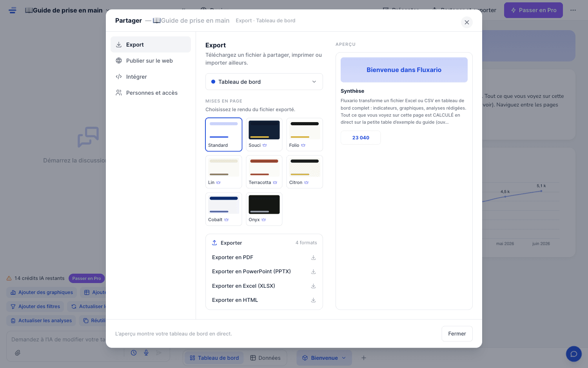588x368 pixels.
Task: Close the Partager dialog with the X
Action: click(466, 22)
